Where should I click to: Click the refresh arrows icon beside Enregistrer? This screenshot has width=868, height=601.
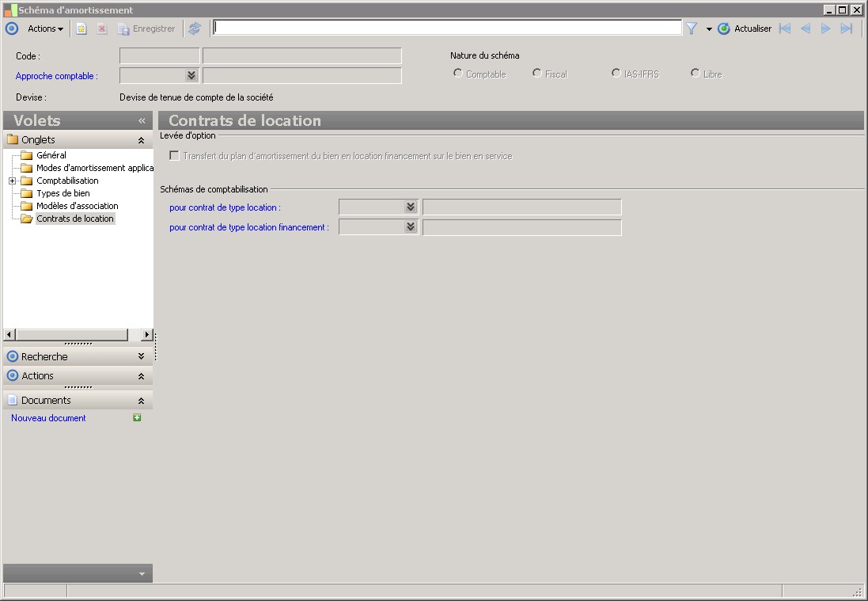[x=195, y=29]
